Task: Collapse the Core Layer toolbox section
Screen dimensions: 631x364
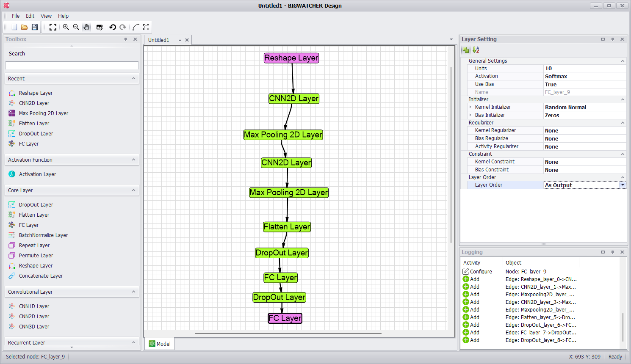Action: (x=133, y=190)
